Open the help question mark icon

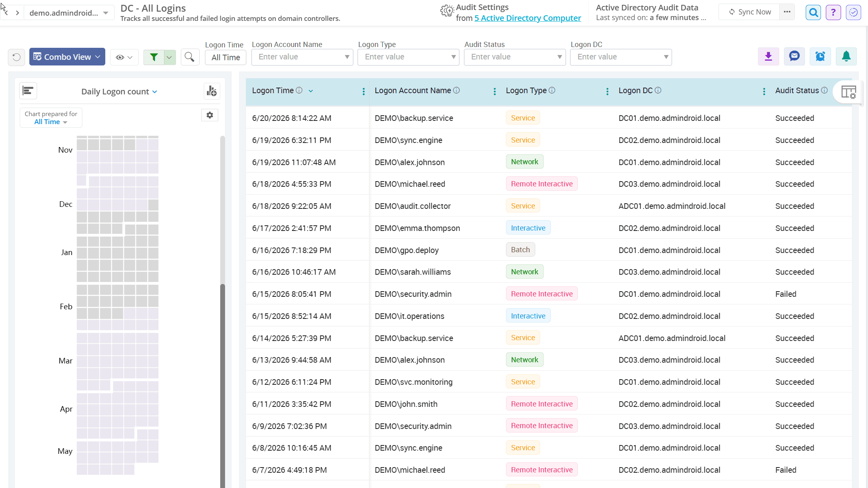[833, 12]
